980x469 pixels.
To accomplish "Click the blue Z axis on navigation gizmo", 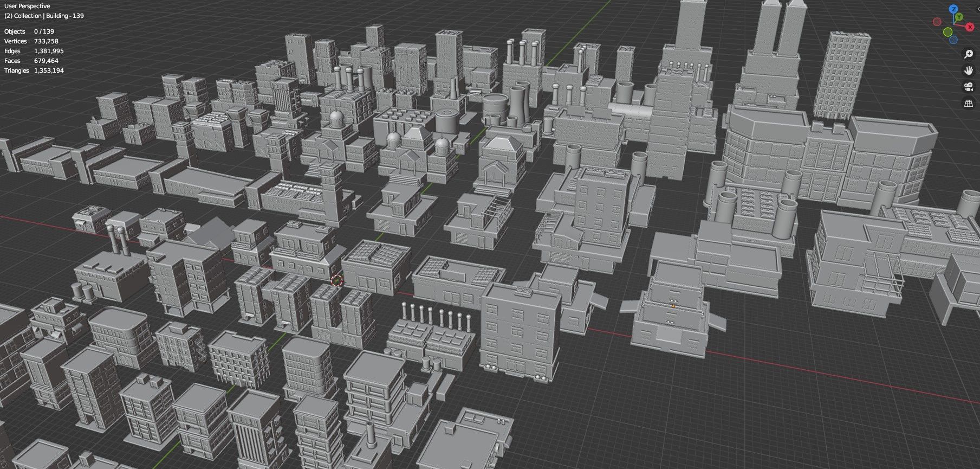I will point(953,9).
